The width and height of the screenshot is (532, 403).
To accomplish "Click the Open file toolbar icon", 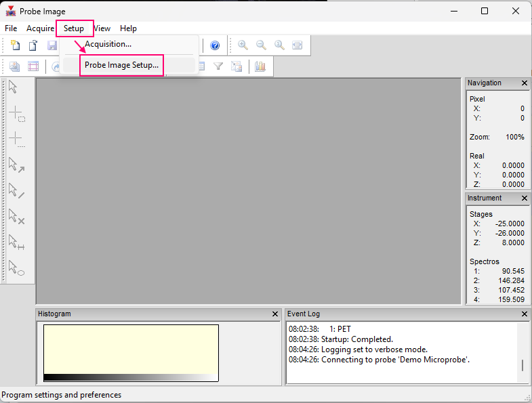I will [33, 45].
